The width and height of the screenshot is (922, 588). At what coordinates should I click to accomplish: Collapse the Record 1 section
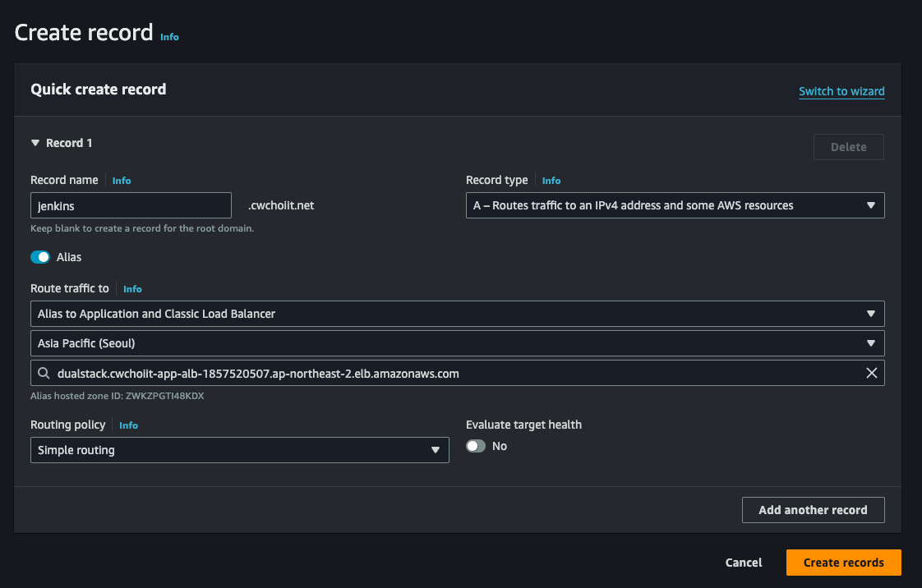coord(35,143)
